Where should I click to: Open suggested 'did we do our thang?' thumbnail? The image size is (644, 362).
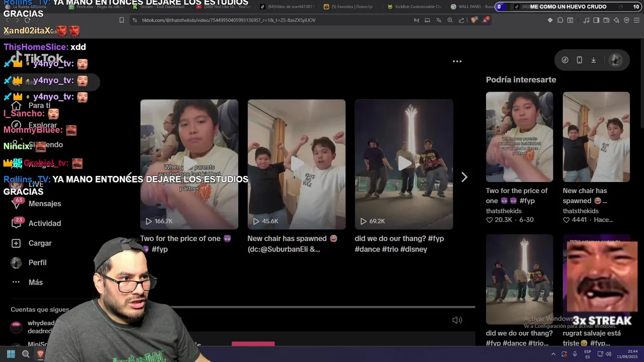coord(519,279)
